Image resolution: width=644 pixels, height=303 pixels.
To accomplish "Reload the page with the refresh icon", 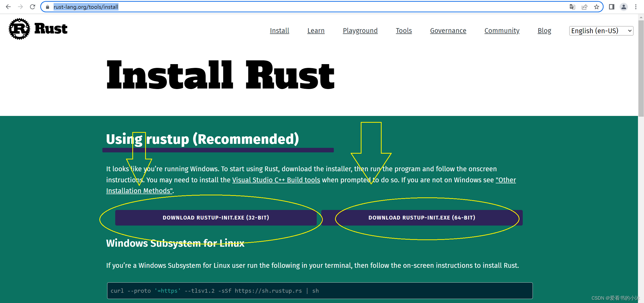I will point(32,7).
